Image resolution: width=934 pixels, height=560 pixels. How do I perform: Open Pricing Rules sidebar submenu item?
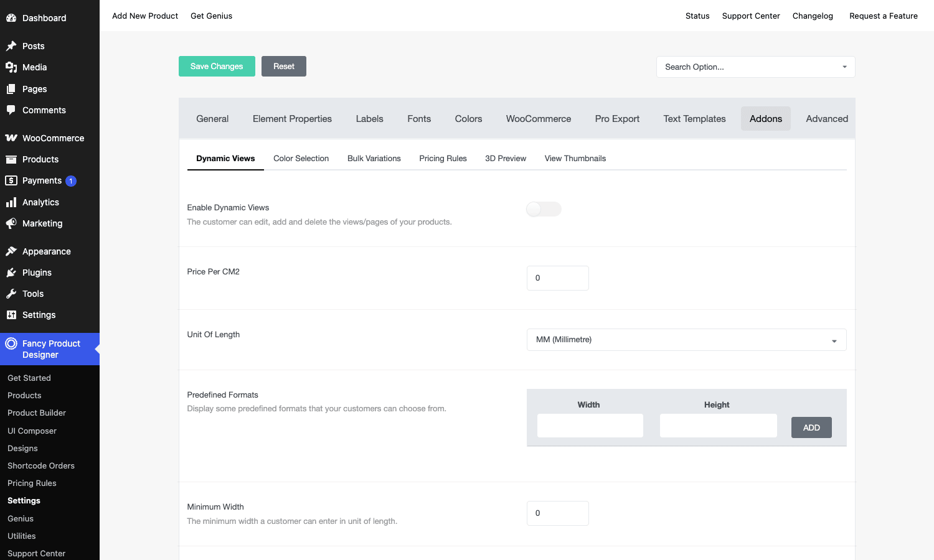pos(32,483)
